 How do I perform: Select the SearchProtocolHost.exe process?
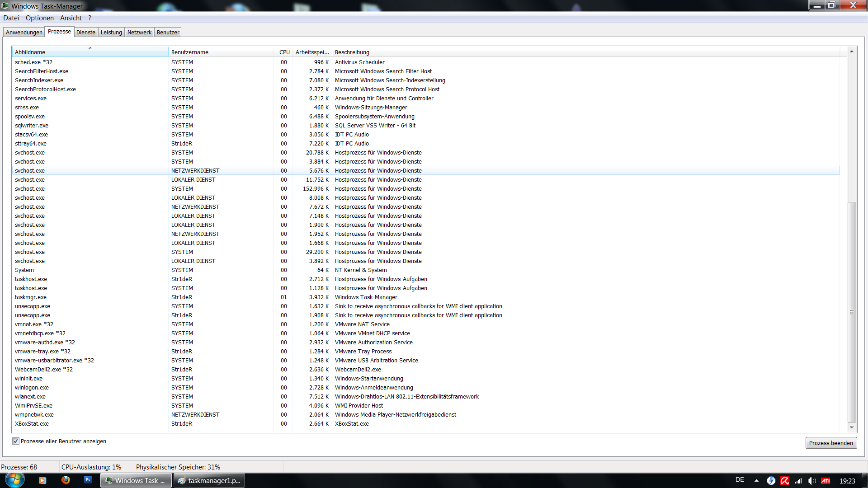coord(426,89)
